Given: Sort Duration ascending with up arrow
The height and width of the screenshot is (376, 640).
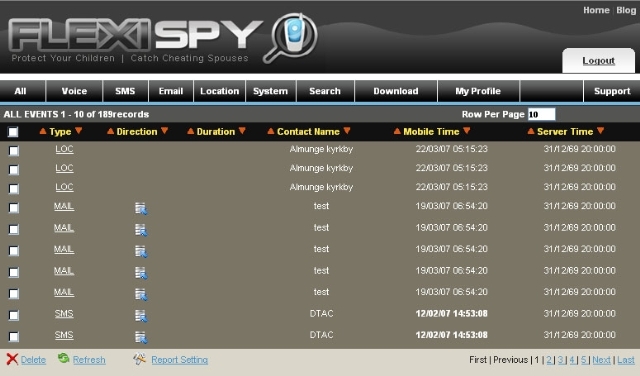Looking at the screenshot, I should tap(191, 131).
